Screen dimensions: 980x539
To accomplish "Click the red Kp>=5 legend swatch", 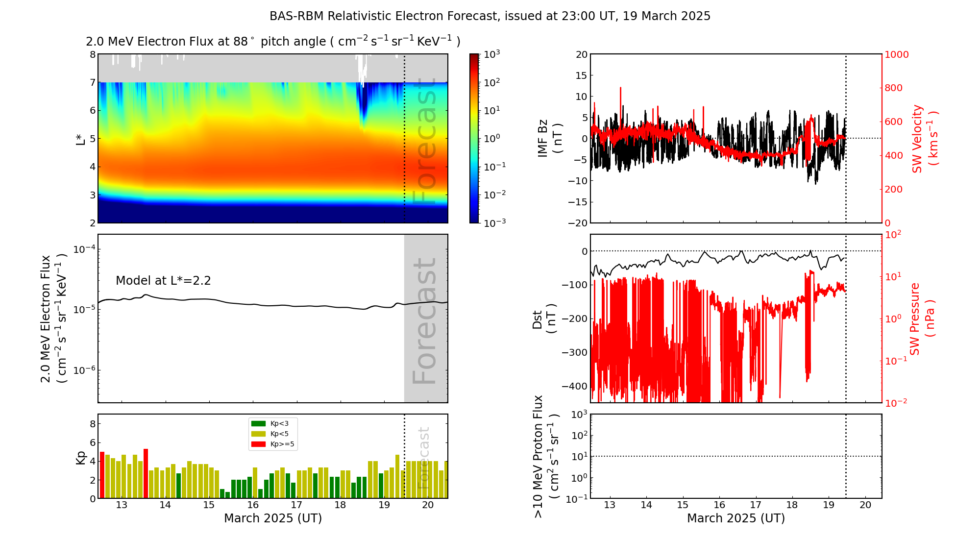I will (258, 444).
